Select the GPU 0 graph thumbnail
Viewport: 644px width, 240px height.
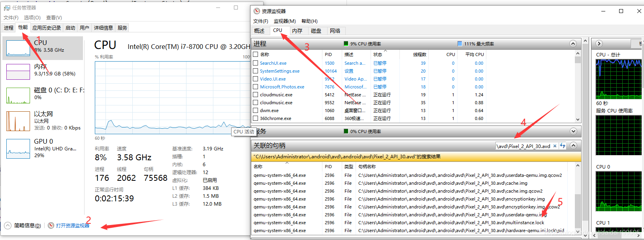pyautogui.click(x=18, y=148)
